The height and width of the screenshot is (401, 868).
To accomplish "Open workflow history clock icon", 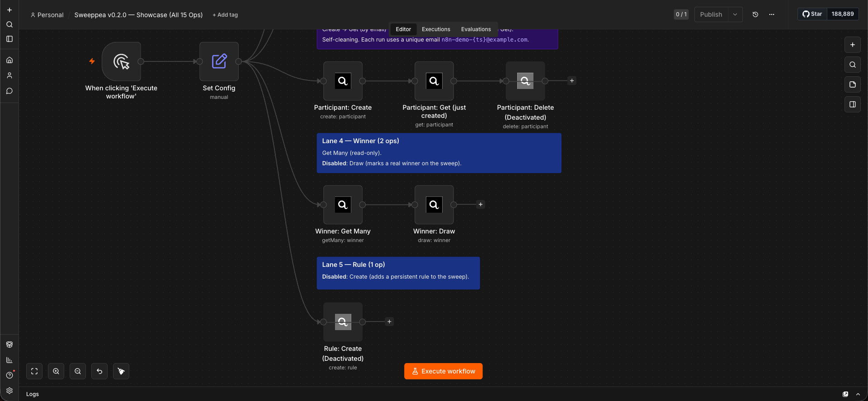I will click(x=755, y=14).
